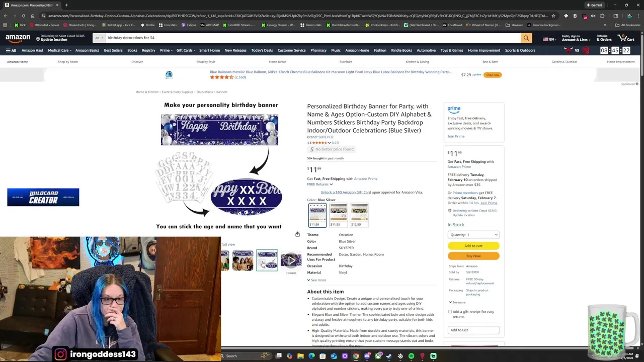Open File Explorer from the taskbar

(x=300, y=356)
